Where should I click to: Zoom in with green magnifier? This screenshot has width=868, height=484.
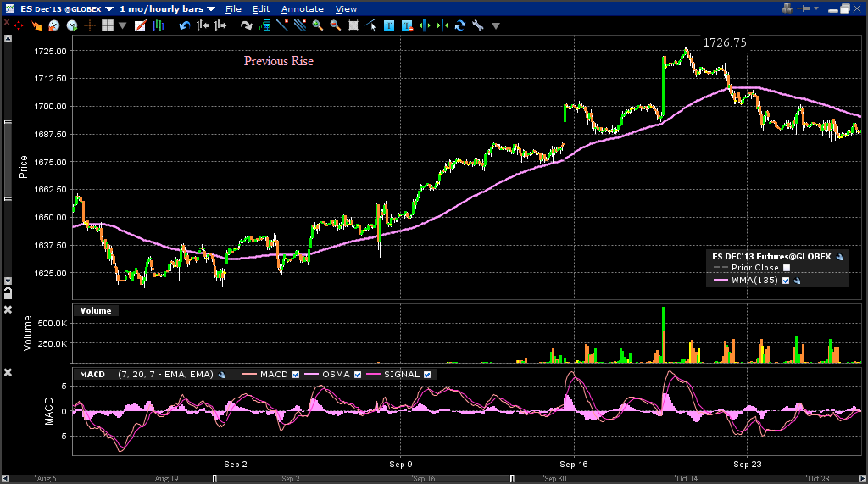tap(318, 25)
